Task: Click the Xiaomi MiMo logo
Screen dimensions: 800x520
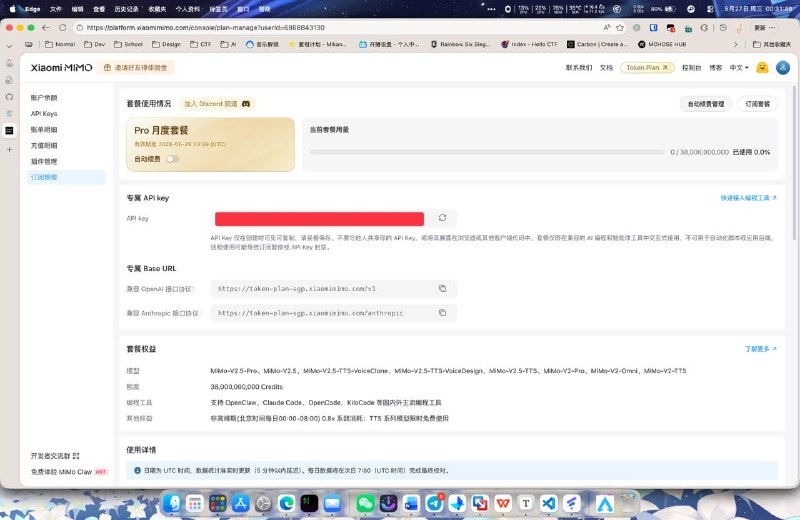Action: tap(61, 67)
